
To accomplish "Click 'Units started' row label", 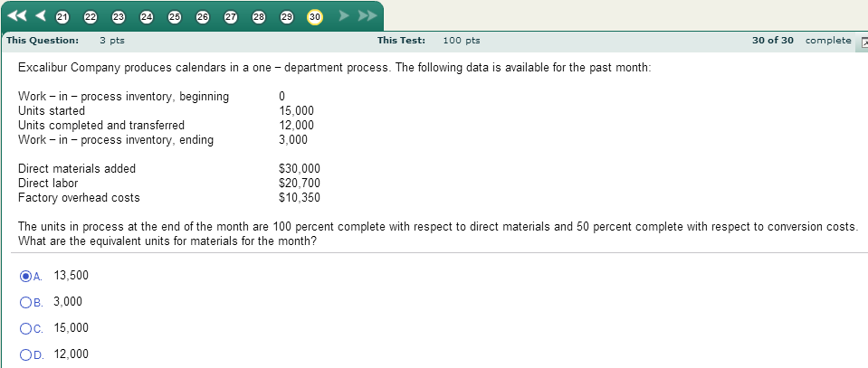I will click(52, 110).
